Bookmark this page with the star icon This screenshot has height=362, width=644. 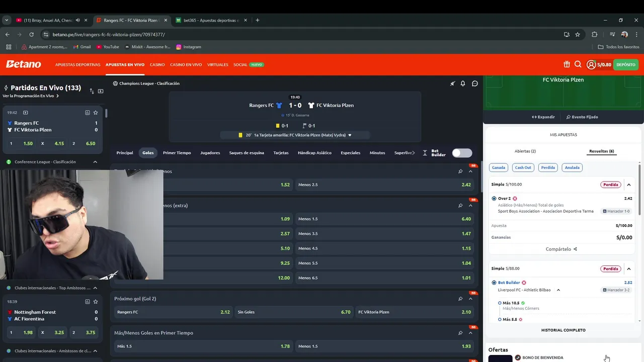[x=578, y=34]
